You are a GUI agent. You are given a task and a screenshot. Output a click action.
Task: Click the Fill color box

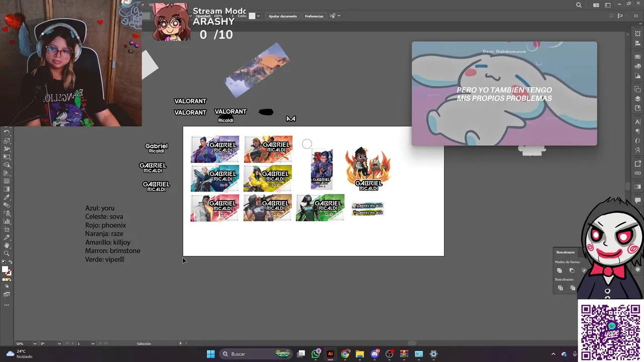click(5, 269)
